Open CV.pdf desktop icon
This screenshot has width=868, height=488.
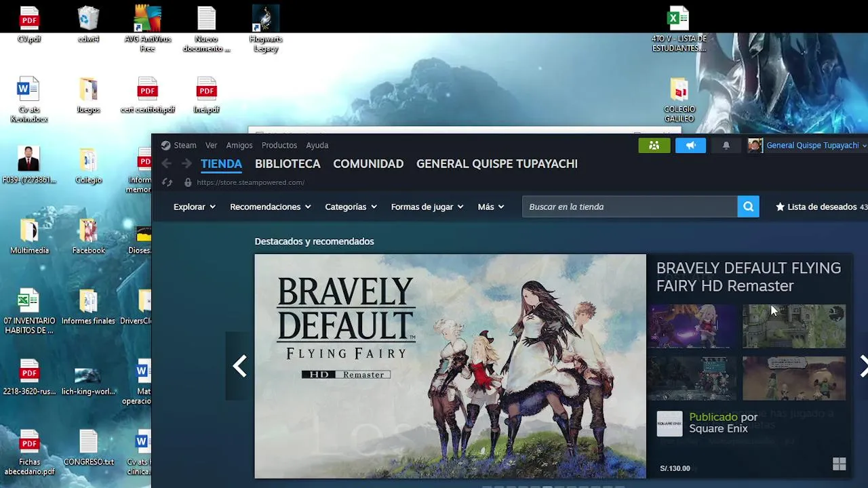point(29,25)
